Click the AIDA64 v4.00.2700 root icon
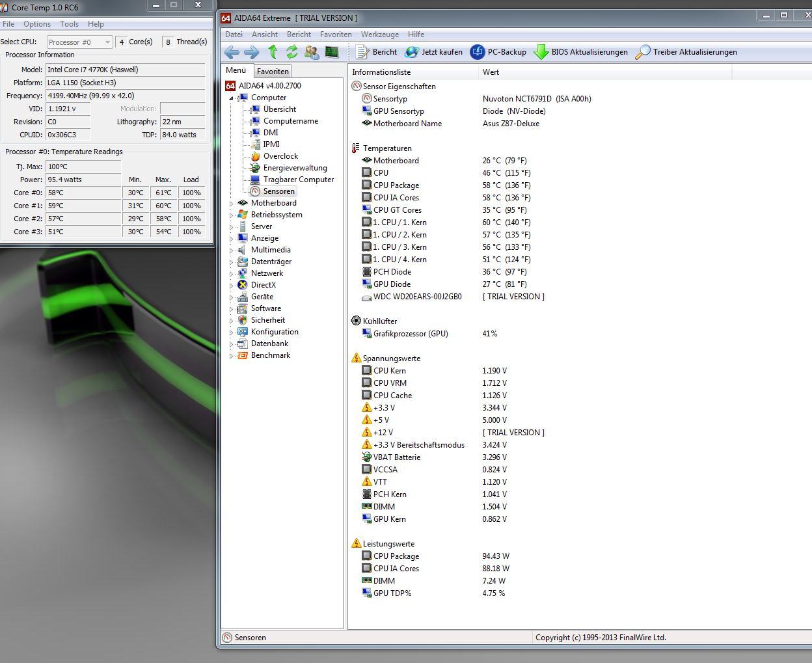The width and height of the screenshot is (812, 663). point(230,86)
